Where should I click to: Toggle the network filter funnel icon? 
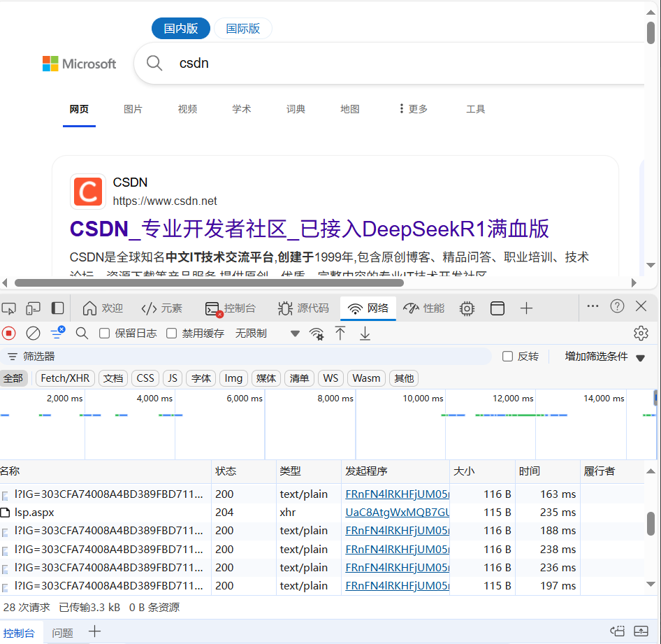coord(57,332)
